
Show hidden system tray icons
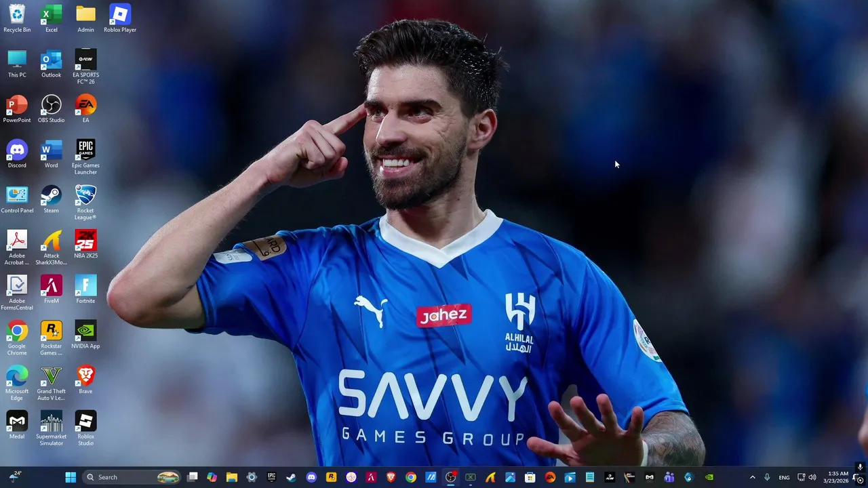tap(752, 477)
